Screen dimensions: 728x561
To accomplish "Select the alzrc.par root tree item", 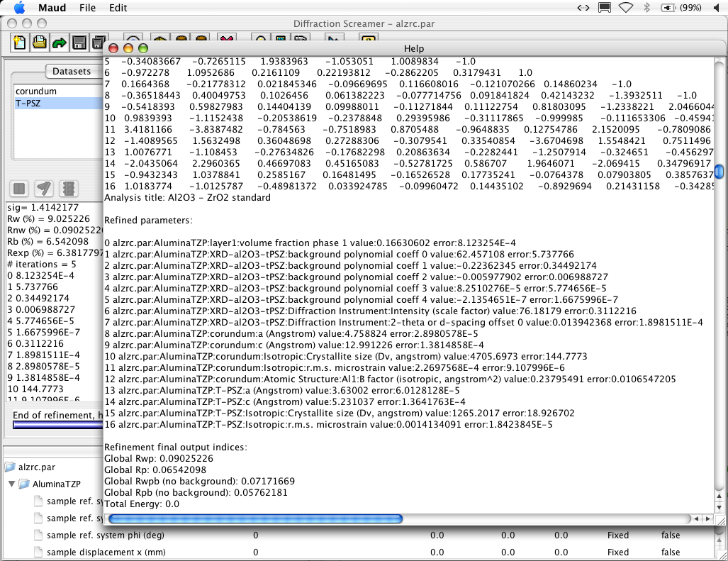I will (x=36, y=467).
